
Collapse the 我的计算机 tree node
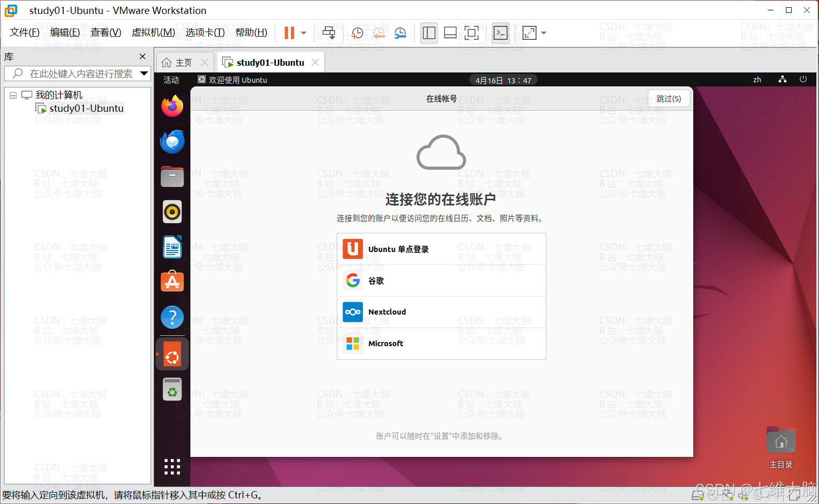(13, 95)
